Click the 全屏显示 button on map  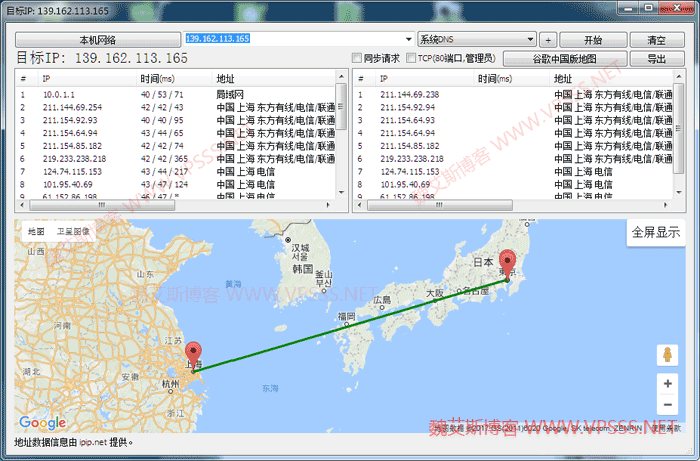[656, 232]
